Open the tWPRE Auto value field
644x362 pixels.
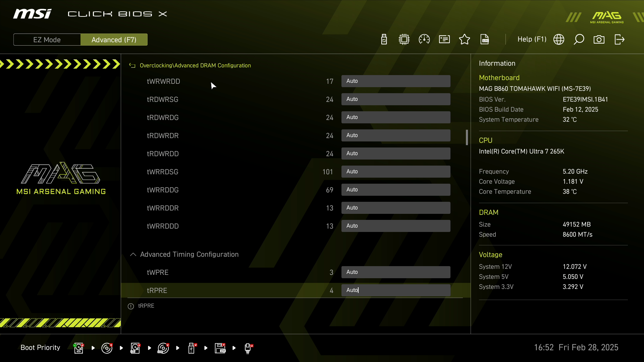[x=396, y=272]
